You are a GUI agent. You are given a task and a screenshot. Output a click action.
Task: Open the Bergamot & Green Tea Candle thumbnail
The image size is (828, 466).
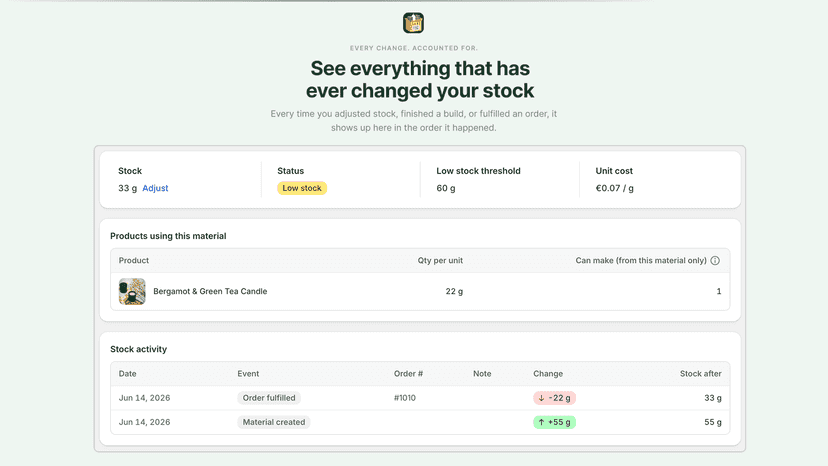132,291
